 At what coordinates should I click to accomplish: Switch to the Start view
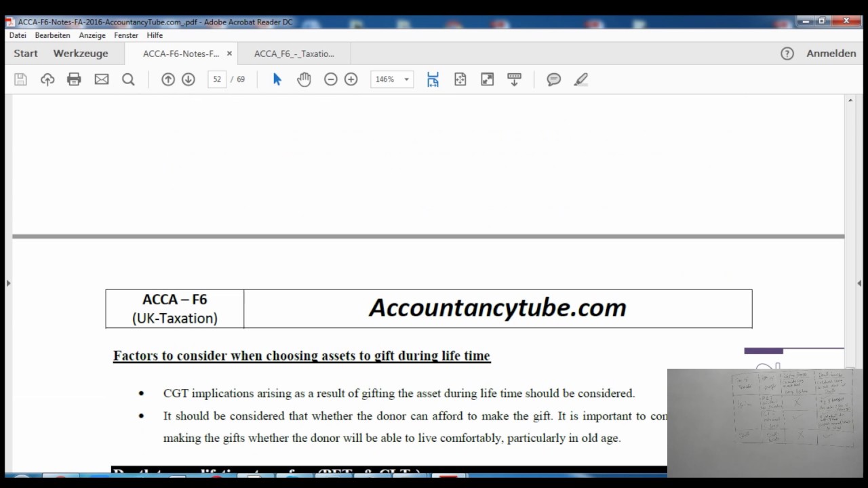[x=26, y=54]
